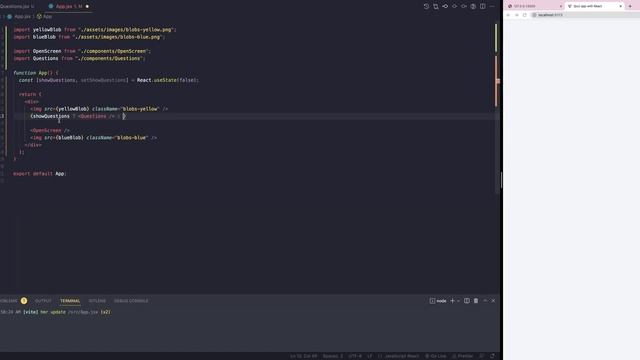Click the round icon before split editor
Viewport: 640px width, 360px height.
coord(473,7)
